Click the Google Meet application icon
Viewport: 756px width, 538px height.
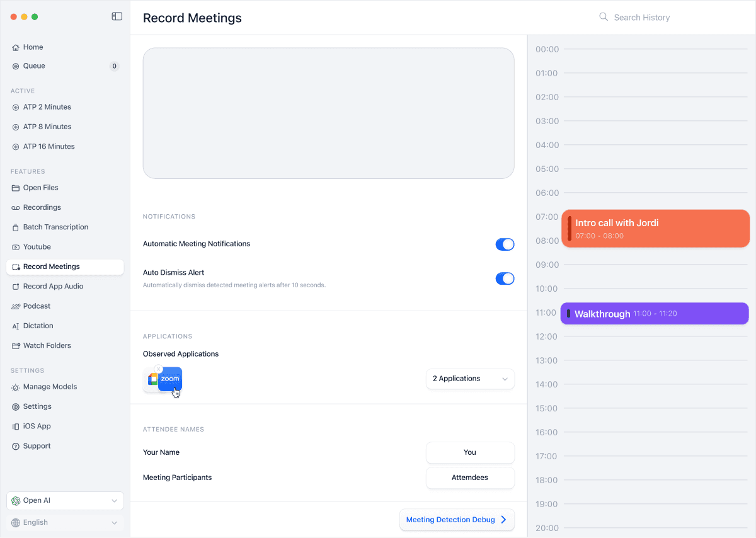click(x=151, y=379)
